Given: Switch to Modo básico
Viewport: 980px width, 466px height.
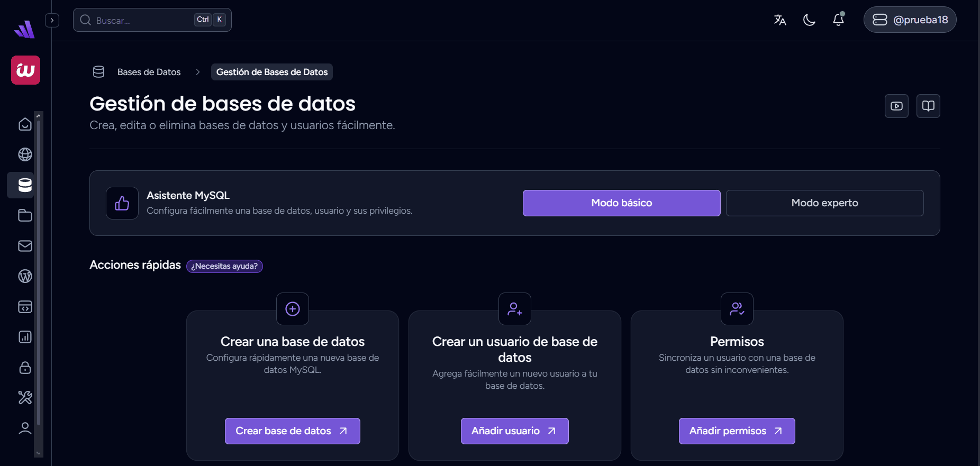Looking at the screenshot, I should [x=621, y=203].
